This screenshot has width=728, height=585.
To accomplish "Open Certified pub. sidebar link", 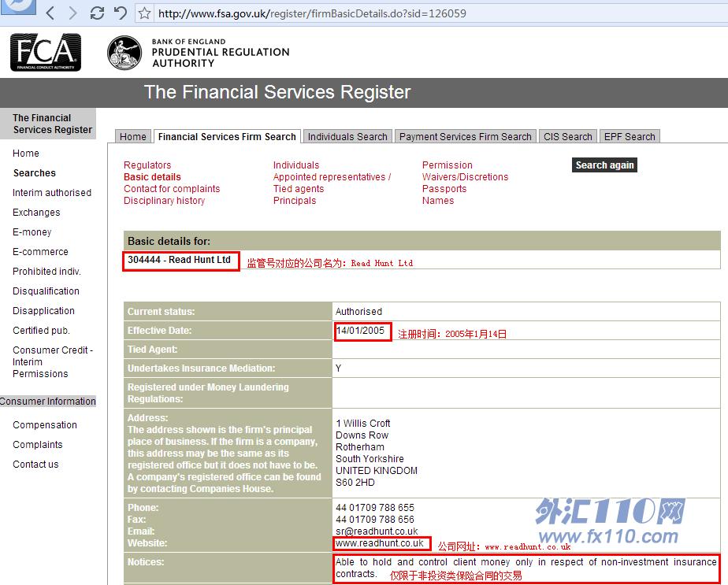I will coord(41,331).
